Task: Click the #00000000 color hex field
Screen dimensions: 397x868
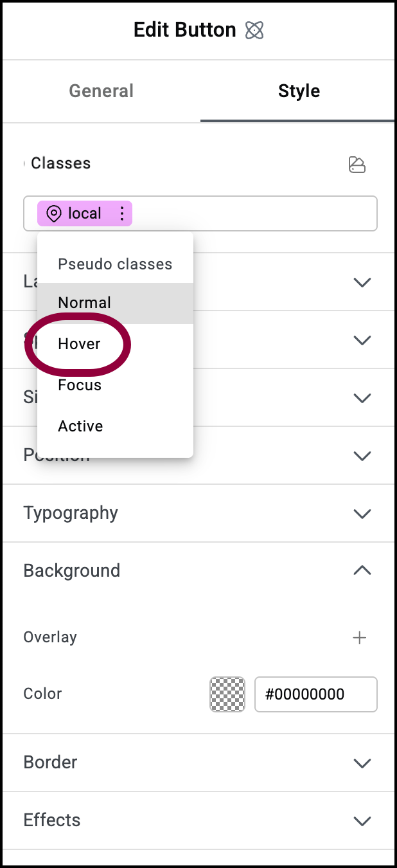Action: click(x=315, y=694)
